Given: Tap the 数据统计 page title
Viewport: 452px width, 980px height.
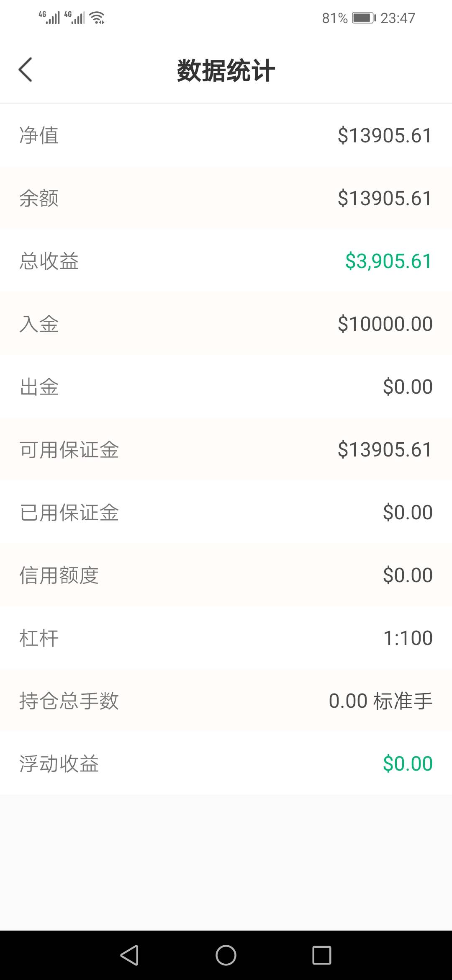Looking at the screenshot, I should (226, 70).
